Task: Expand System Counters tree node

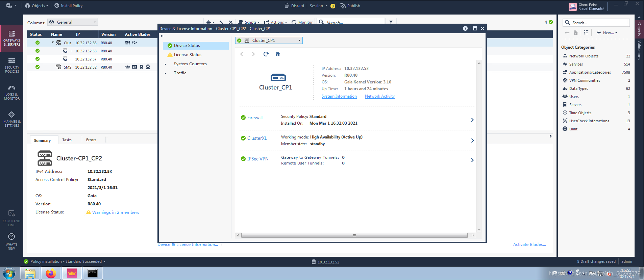Action: pos(165,64)
